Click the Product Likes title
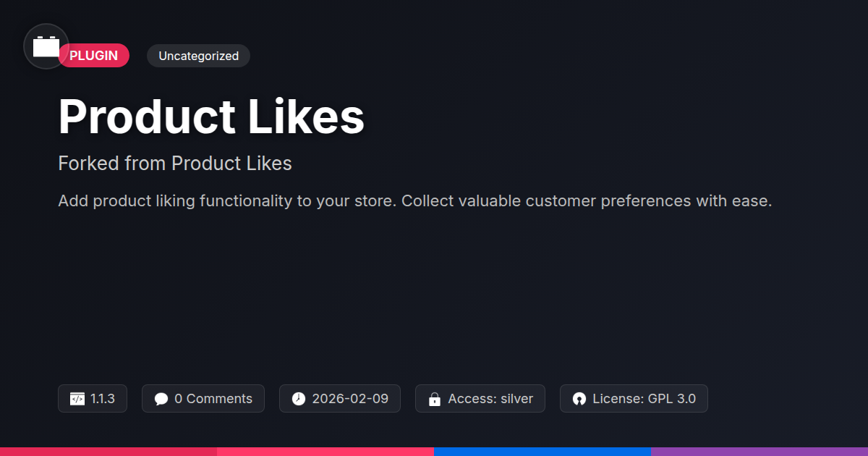 coord(211,117)
